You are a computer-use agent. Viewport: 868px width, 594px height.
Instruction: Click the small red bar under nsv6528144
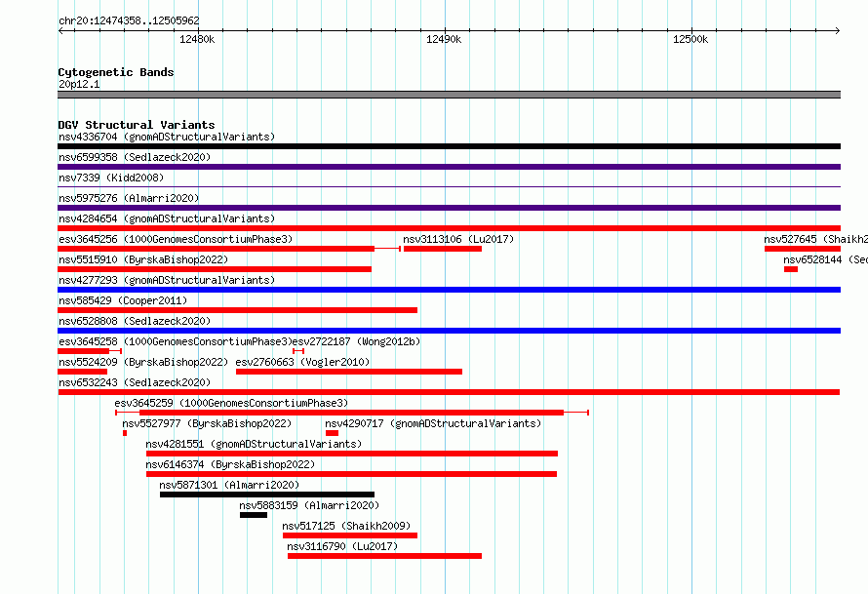coord(791,269)
